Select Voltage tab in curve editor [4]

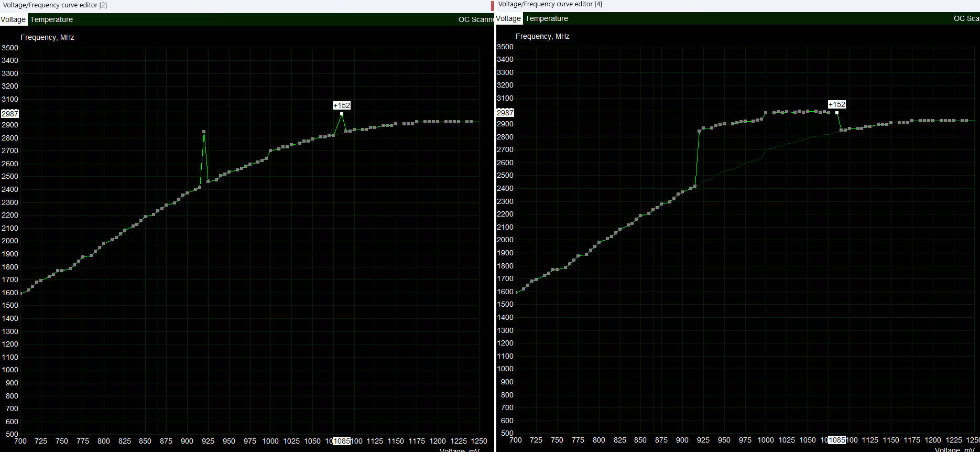coord(508,18)
